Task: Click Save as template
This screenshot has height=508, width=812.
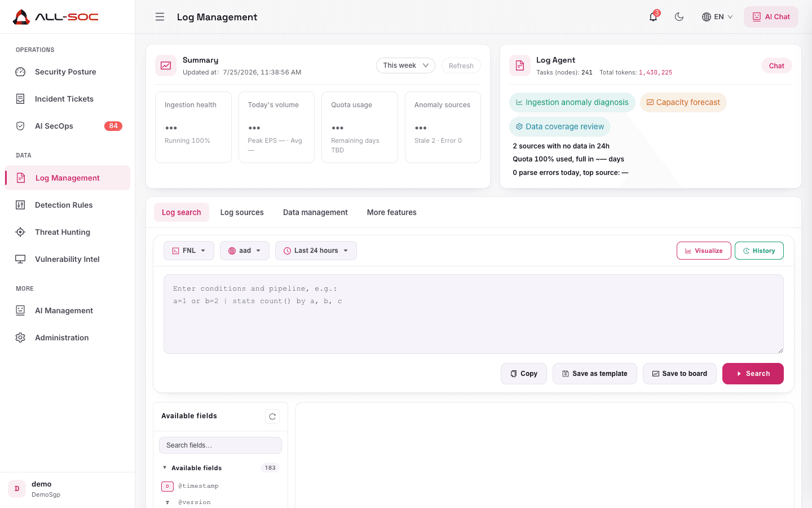Action: click(595, 374)
